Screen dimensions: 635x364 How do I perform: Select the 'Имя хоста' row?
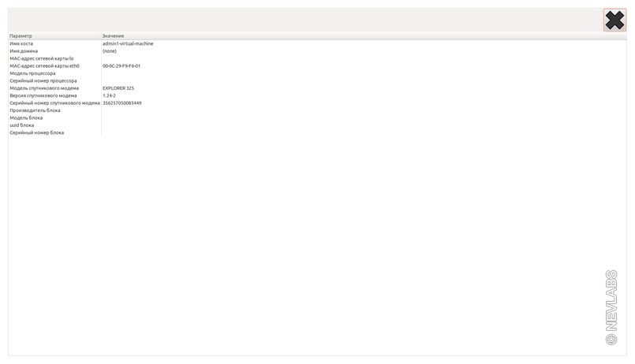click(21, 43)
